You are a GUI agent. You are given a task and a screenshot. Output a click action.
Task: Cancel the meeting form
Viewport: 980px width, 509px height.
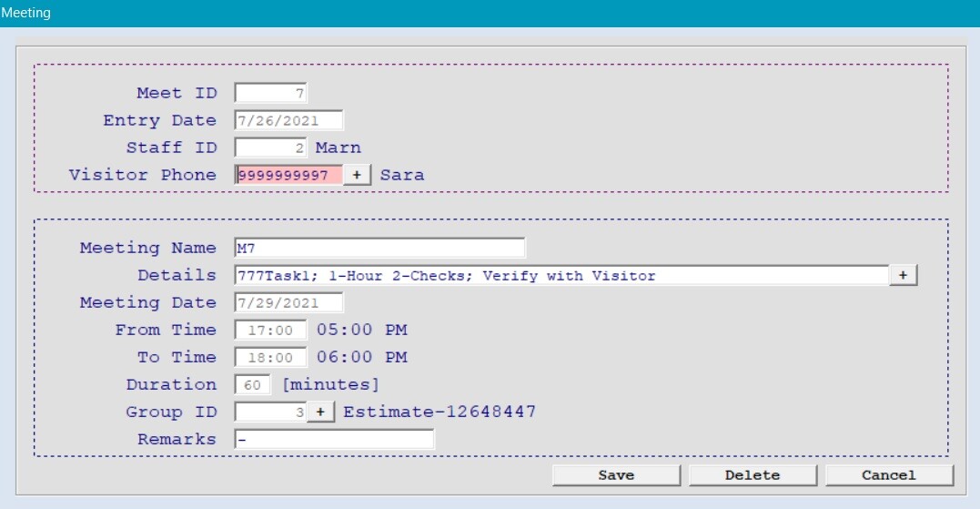click(889, 475)
